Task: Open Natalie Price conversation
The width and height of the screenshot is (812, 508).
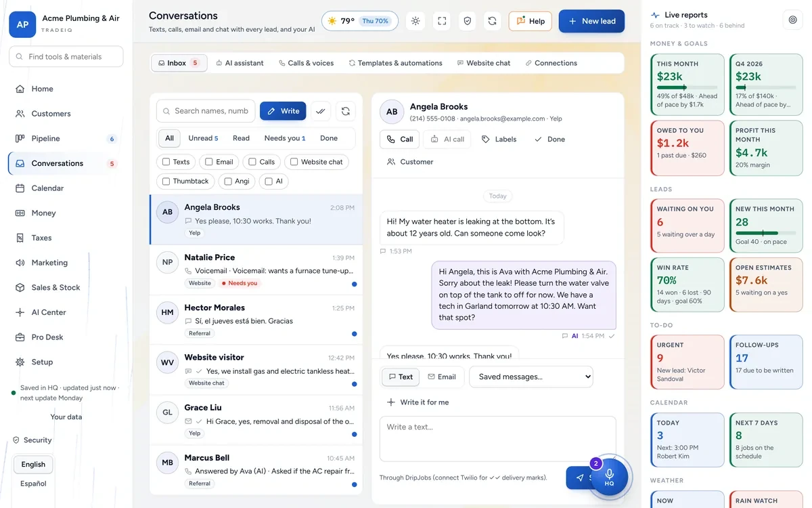Action: [256, 270]
